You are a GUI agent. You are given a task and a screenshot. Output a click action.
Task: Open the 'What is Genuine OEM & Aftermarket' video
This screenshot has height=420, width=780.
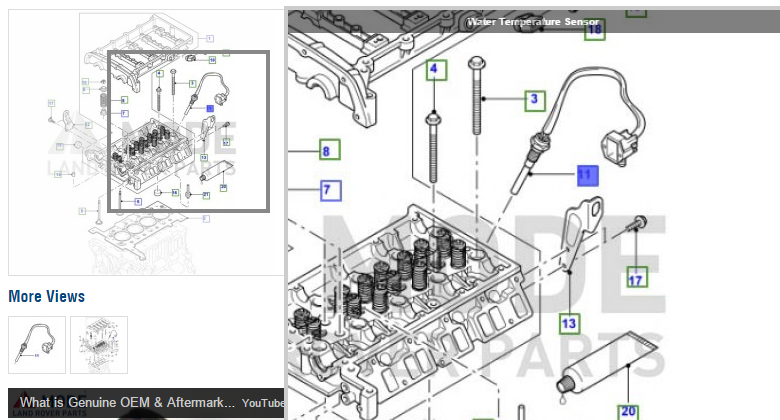[127, 402]
